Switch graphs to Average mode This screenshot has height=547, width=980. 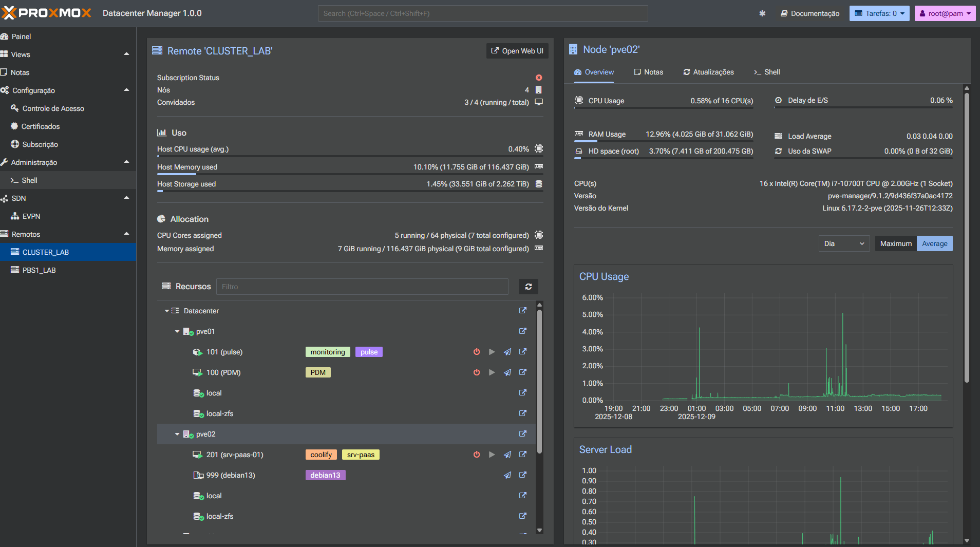pyautogui.click(x=934, y=243)
